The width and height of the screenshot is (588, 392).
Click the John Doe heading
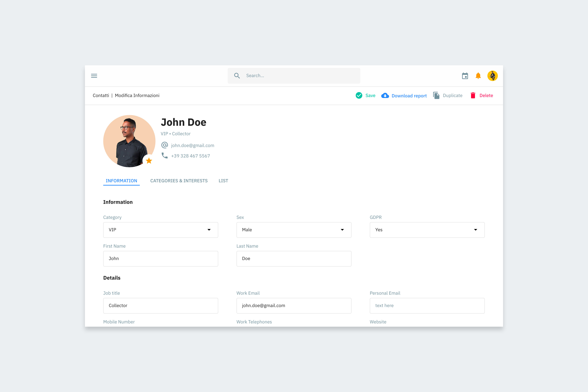coord(183,122)
